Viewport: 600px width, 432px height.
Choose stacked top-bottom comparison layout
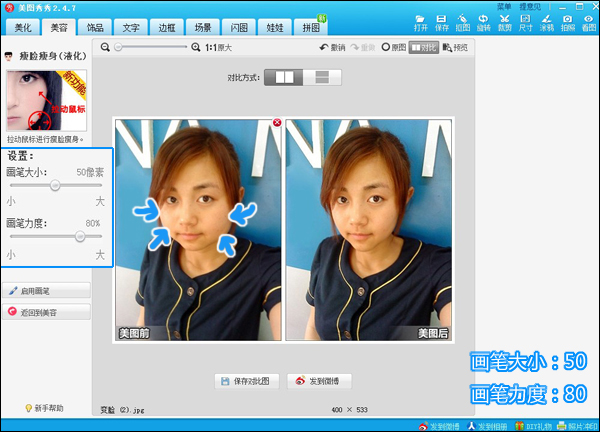click(322, 76)
